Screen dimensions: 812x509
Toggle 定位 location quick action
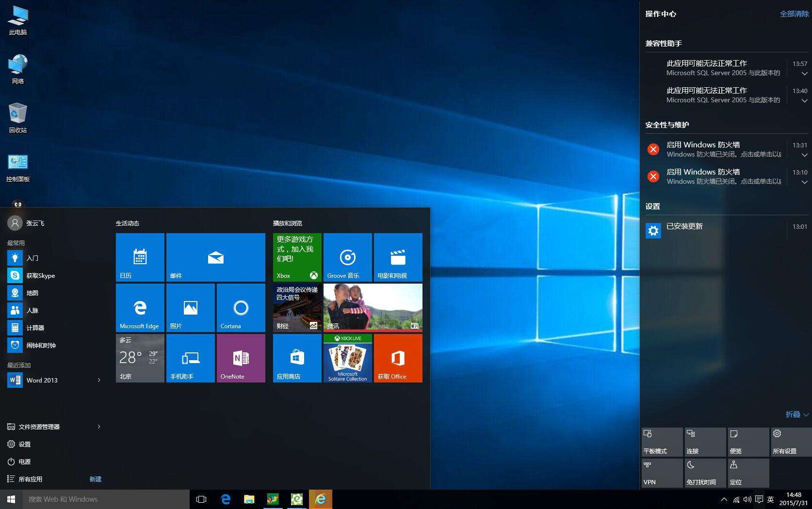click(748, 473)
